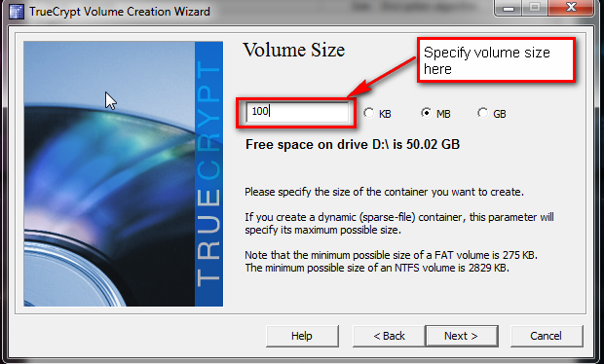Viewport: 604px width, 364px height.
Task: Click the TrueCrypt disc banner image
Action: 124,174
